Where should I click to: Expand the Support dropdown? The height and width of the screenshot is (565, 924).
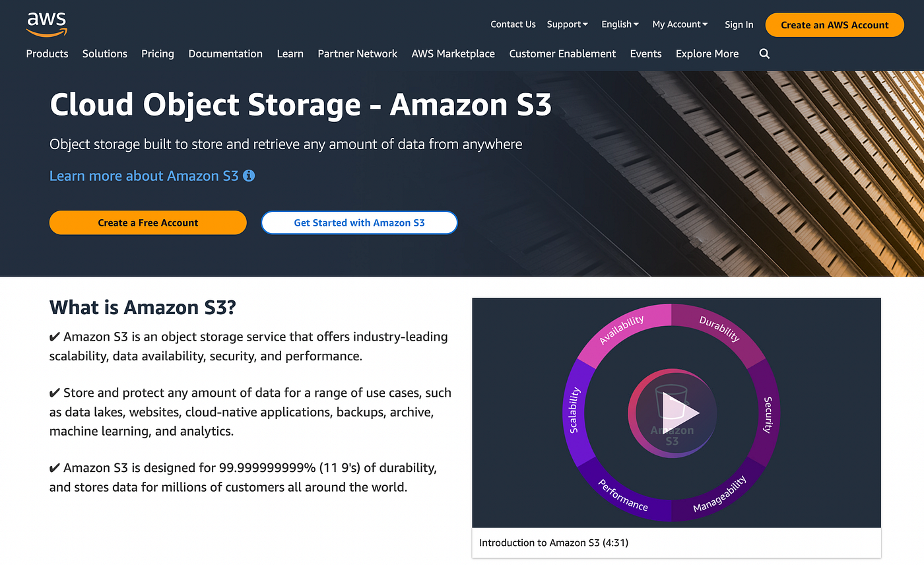[x=568, y=24]
